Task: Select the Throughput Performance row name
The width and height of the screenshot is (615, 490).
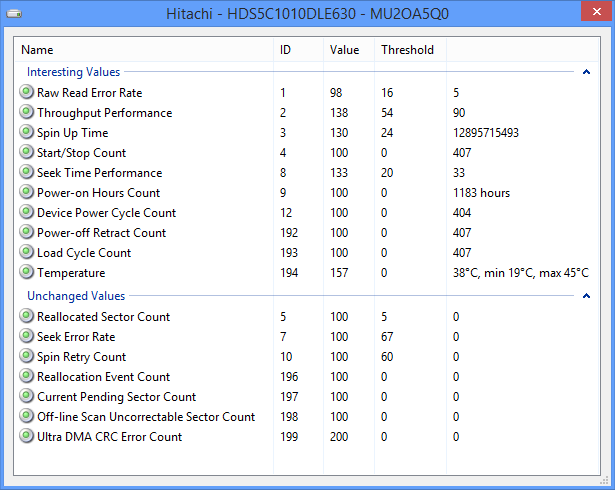Action: tap(105, 113)
